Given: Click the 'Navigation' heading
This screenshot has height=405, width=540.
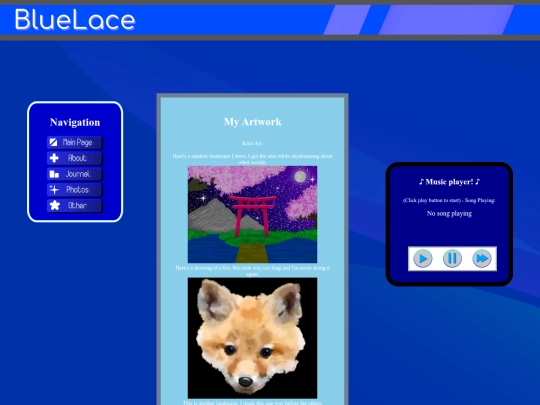Looking at the screenshot, I should [75, 122].
